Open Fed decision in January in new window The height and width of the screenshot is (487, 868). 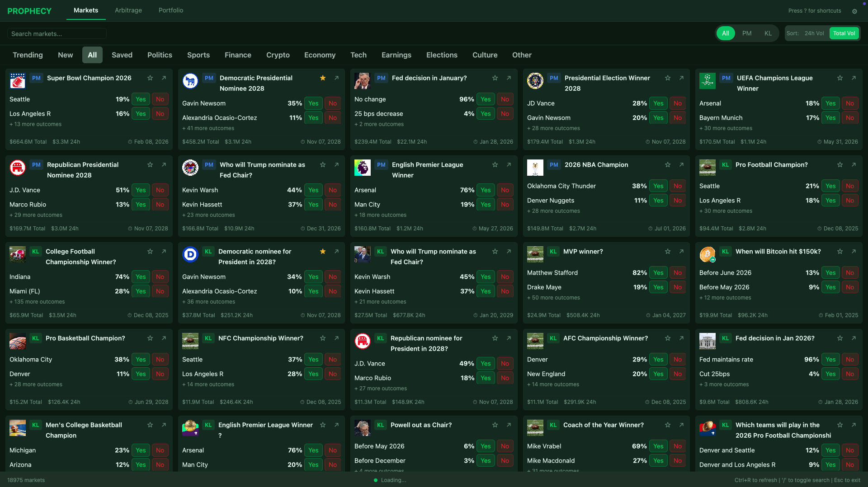(x=509, y=78)
